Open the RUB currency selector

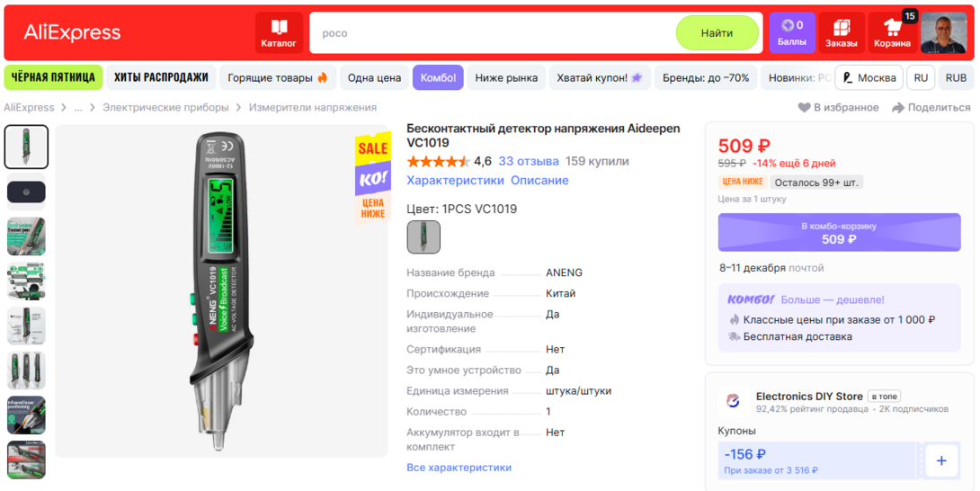(956, 78)
